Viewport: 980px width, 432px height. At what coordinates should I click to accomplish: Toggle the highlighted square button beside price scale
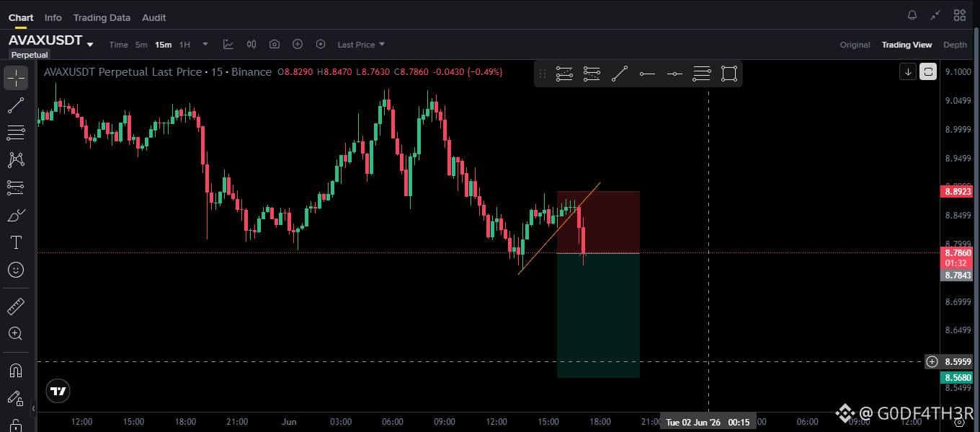(x=928, y=71)
